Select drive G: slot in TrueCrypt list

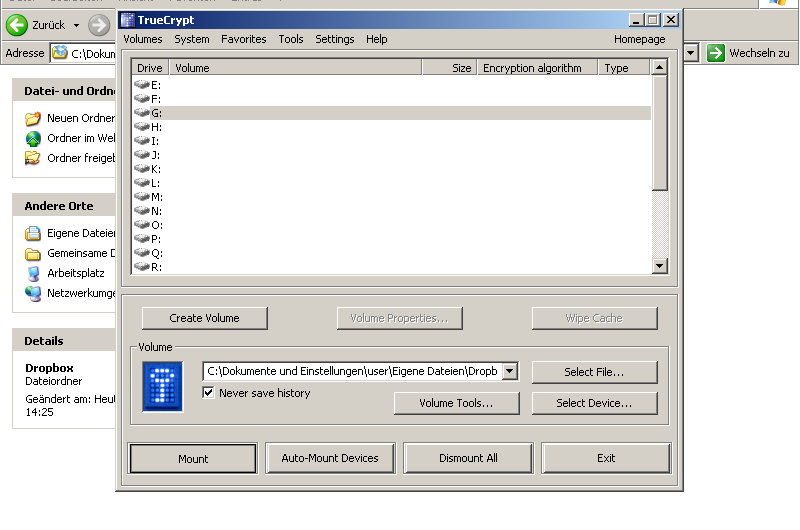click(x=392, y=113)
